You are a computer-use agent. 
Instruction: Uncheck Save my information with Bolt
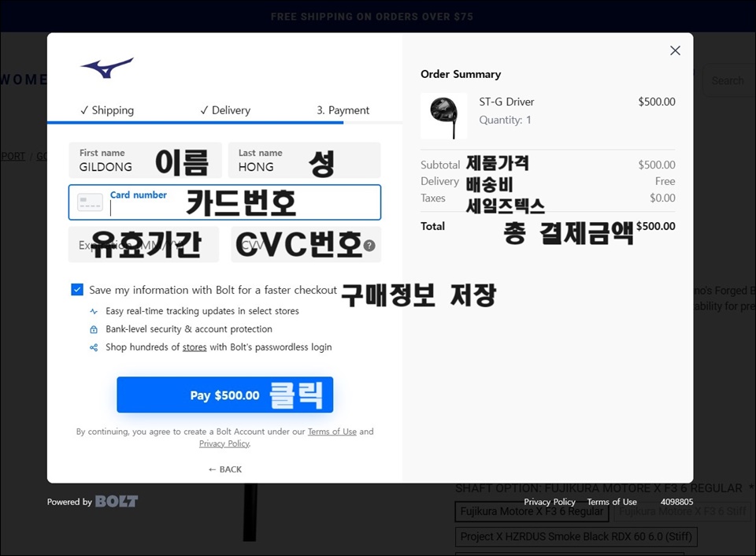point(77,289)
